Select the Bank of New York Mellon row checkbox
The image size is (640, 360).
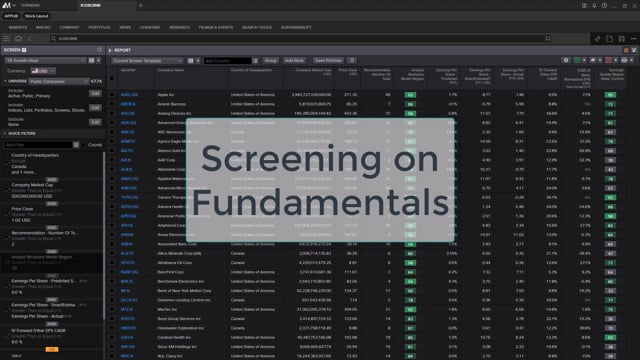(x=112, y=291)
